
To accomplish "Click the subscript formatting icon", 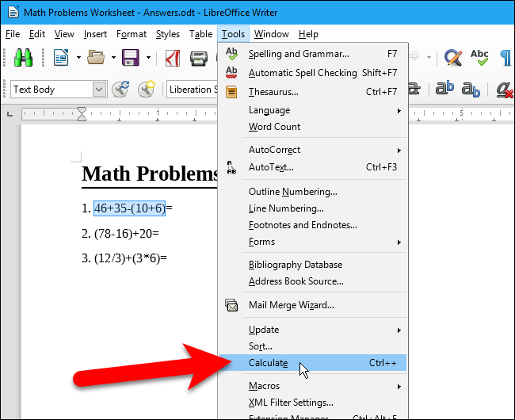I will coord(471,90).
